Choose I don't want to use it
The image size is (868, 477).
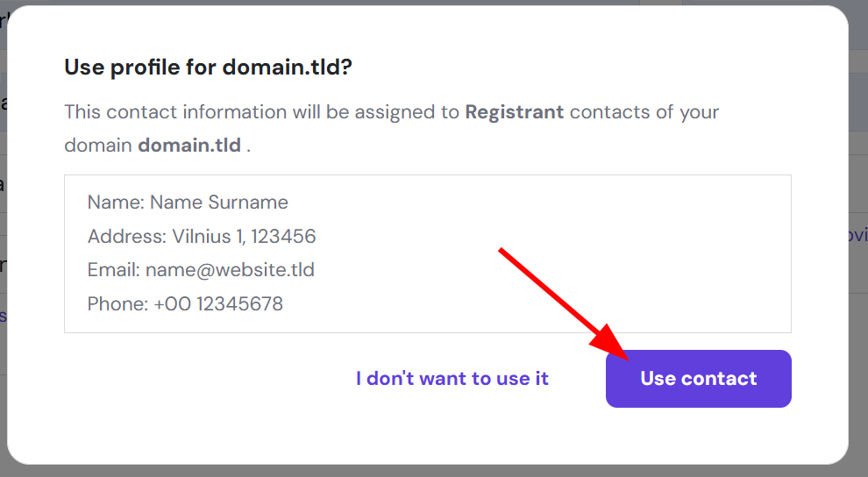pyautogui.click(x=452, y=379)
